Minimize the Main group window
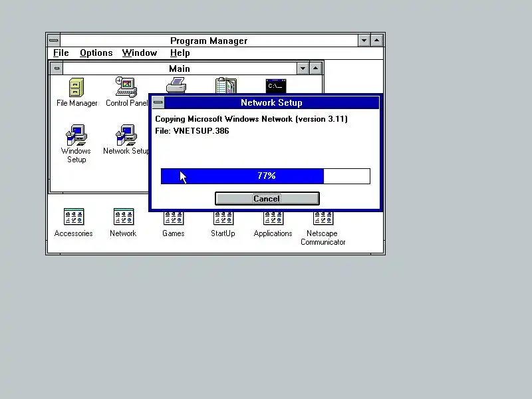The width and height of the screenshot is (532, 399). click(x=303, y=68)
